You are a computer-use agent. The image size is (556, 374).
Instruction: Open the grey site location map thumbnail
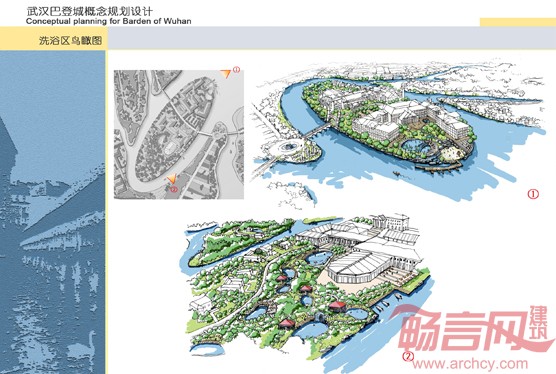pos(179,134)
